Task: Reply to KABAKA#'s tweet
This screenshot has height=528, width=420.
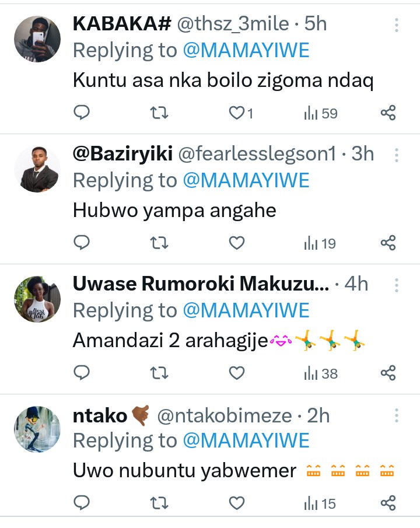Action: coord(82,113)
